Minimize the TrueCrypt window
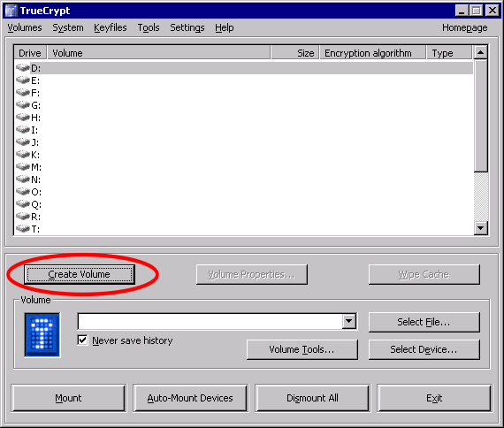This screenshot has width=504, height=428. 462,11
